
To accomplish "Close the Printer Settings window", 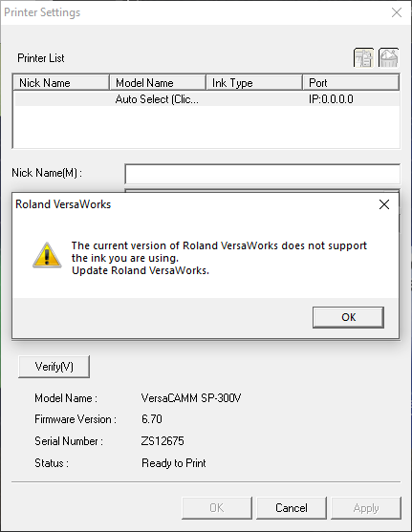I will [x=397, y=12].
